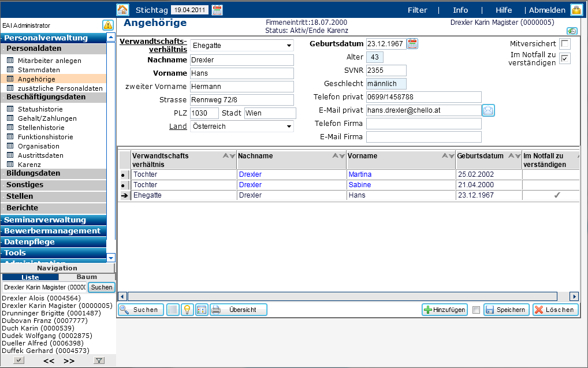Viewport: 588px width, 368px height.
Task: Toggle Im Notfall zu verständigen checkbox
Action: pyautogui.click(x=565, y=58)
